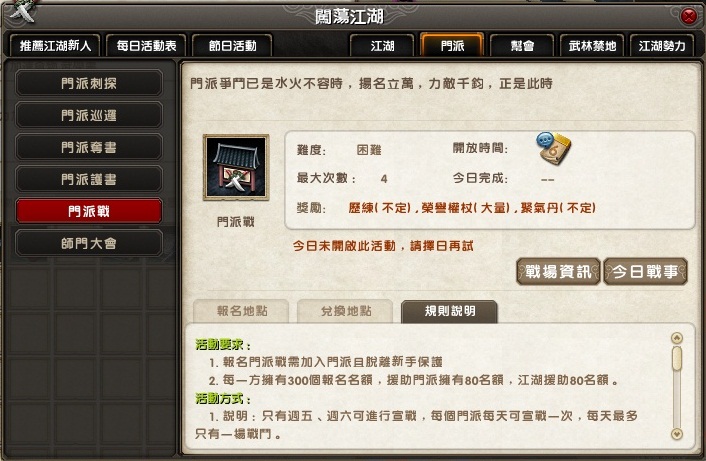Switch to the 幫會 tab
The image size is (706, 461).
[522, 46]
